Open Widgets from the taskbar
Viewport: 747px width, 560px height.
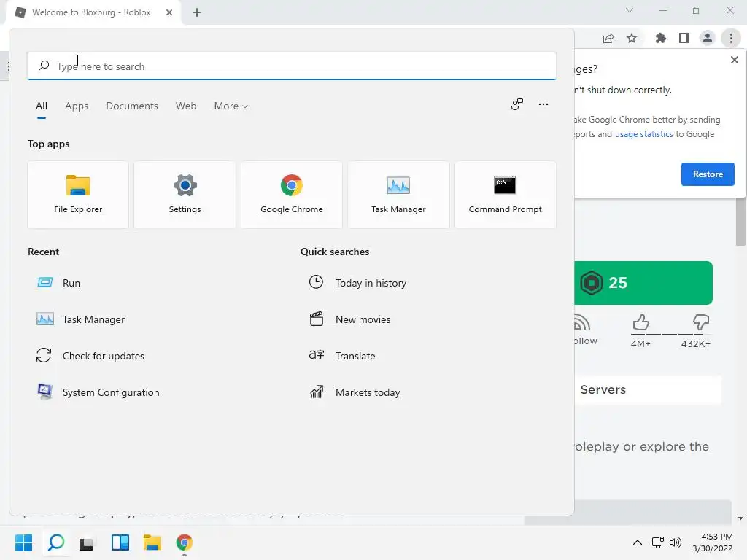[x=120, y=542]
